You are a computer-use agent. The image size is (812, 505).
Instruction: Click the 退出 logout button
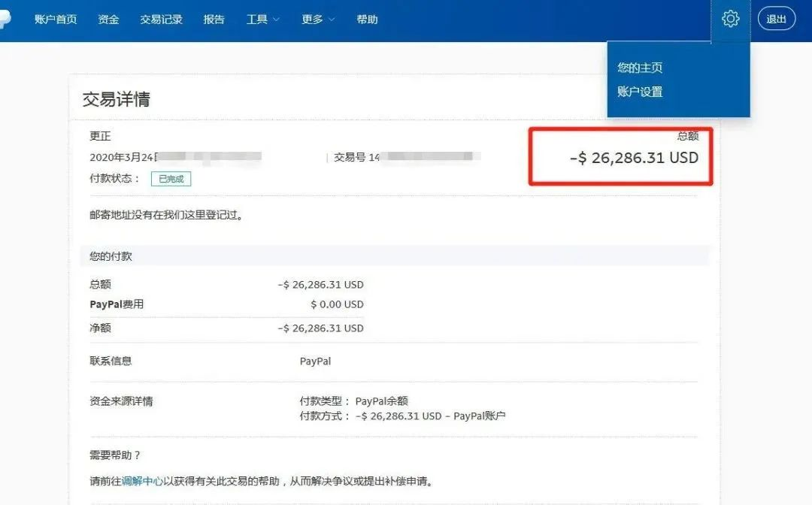pyautogui.click(x=776, y=20)
